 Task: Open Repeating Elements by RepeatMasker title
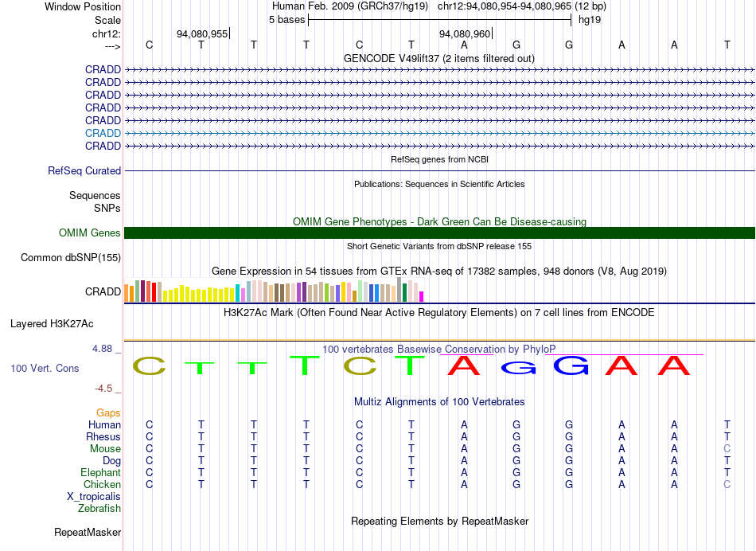point(440,521)
